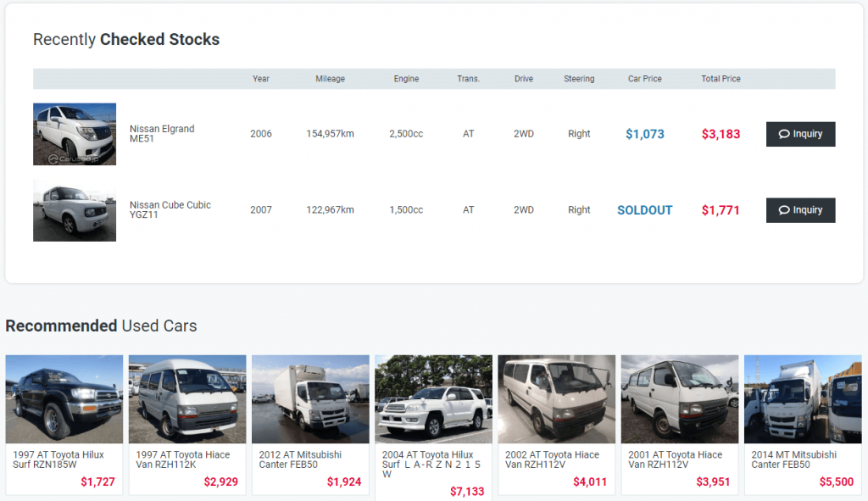Select the 2001 AT Toyota Hiace Van title
Image resolution: width=868 pixels, height=501 pixels.
675,459
